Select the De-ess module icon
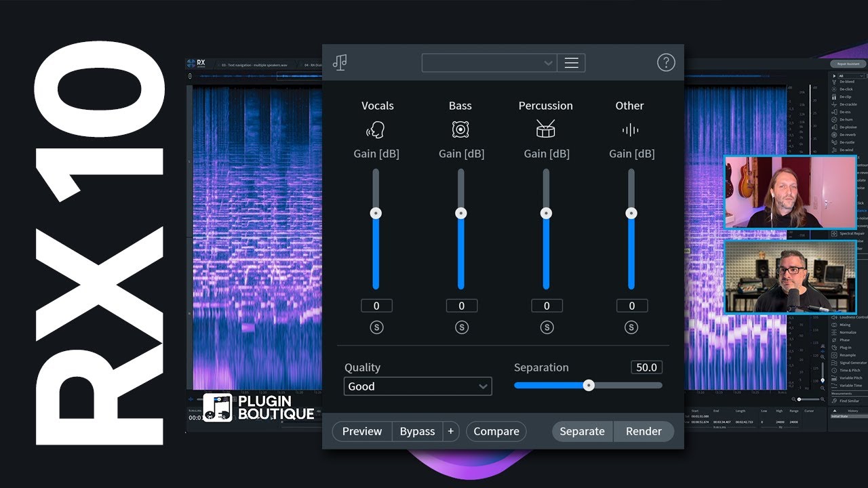This screenshot has width=868, height=488. click(834, 112)
